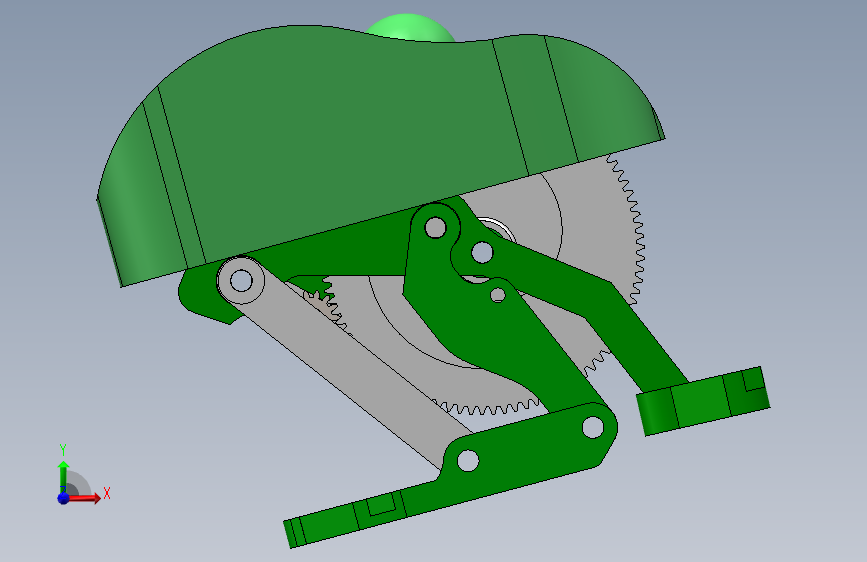Click the pivot hole on the right green arm
The image size is (867, 562).
tap(482, 253)
